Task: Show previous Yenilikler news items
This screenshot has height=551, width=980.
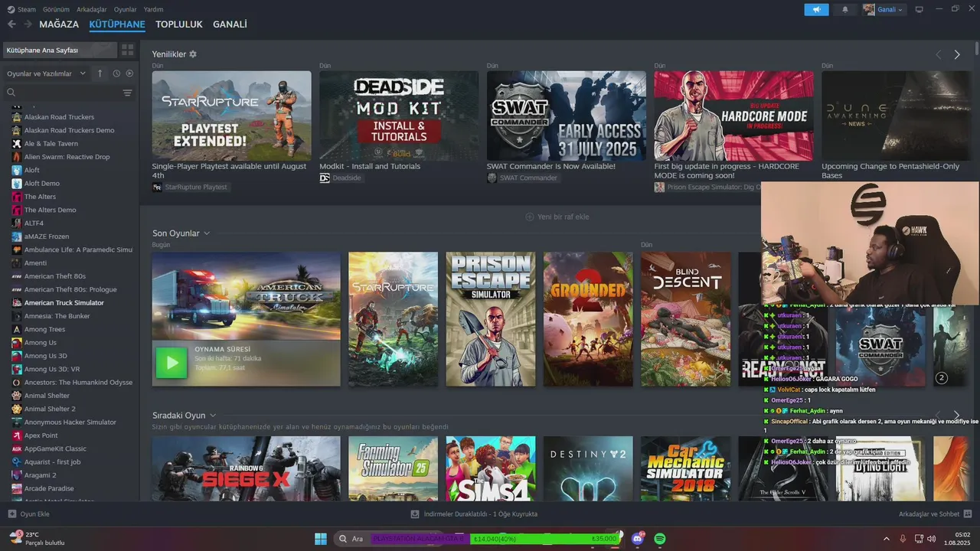Action: [x=938, y=54]
